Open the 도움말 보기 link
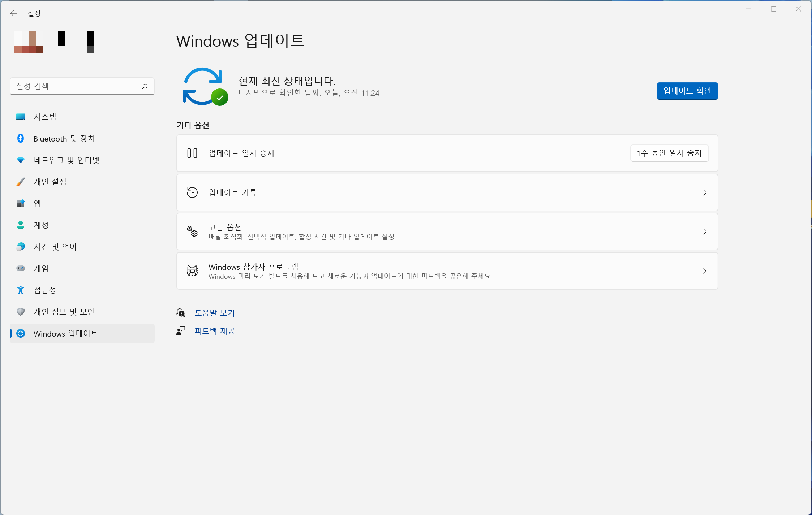812x515 pixels. point(215,313)
